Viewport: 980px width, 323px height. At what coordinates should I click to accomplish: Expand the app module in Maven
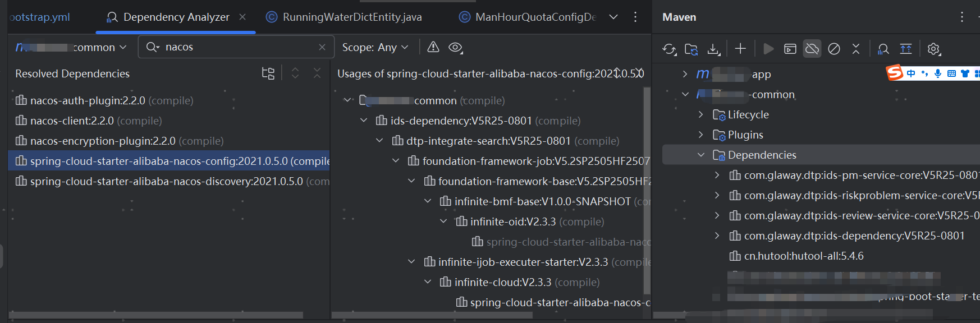pos(685,74)
